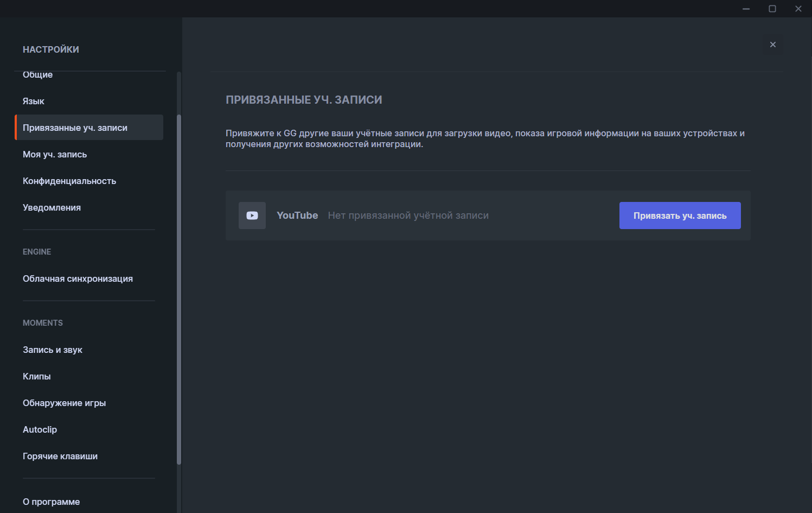Open the Клипы settings
Image resolution: width=812 pixels, height=513 pixels.
point(37,377)
